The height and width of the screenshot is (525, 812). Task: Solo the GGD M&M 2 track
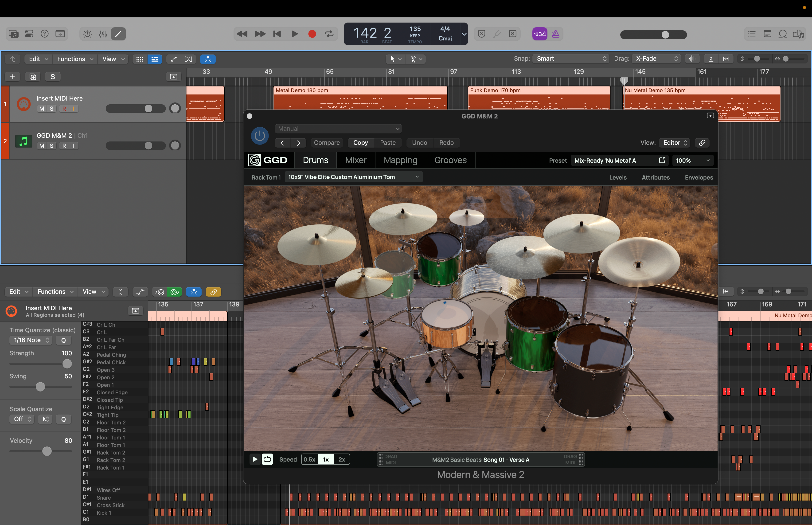pyautogui.click(x=51, y=145)
